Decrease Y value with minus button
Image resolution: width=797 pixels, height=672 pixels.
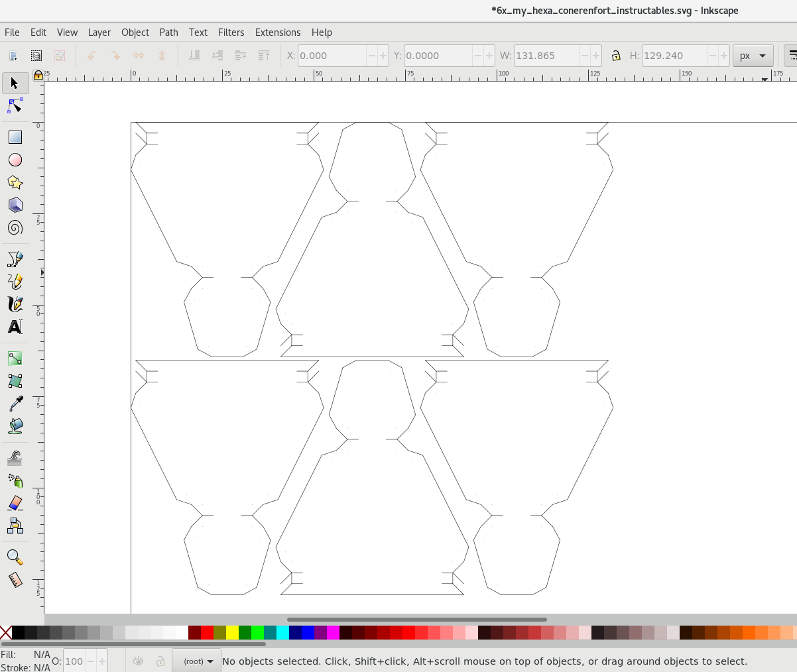coord(478,56)
